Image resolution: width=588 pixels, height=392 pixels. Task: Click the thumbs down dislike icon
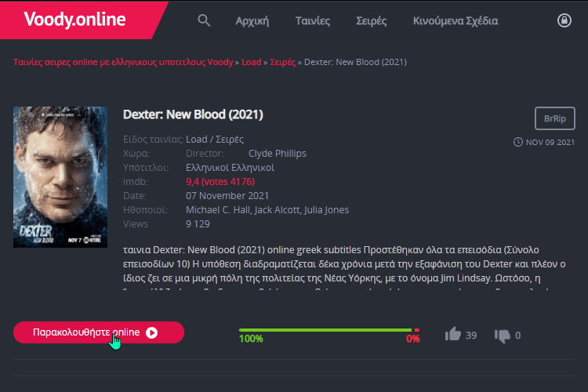point(503,336)
